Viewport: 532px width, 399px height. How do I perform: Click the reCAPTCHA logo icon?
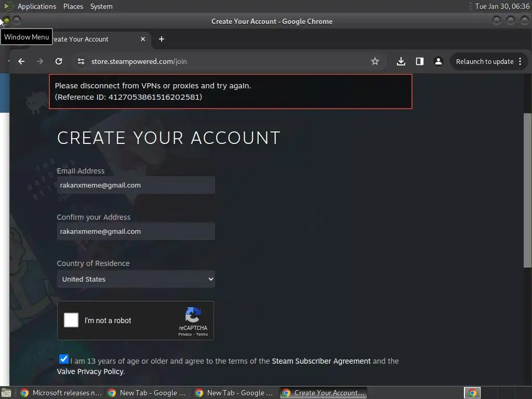[193, 315]
